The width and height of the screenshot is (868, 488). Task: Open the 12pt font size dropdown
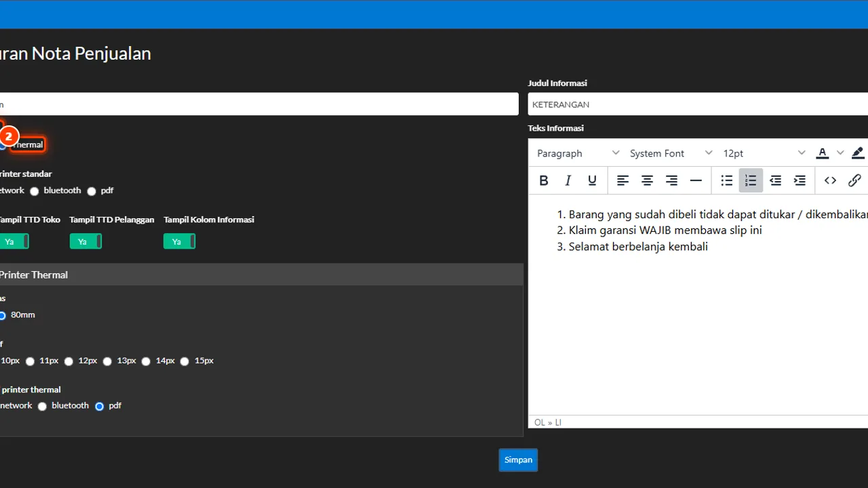coord(764,153)
